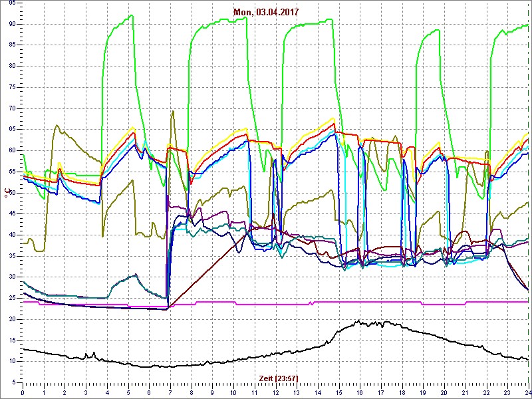This screenshot has width=532, height=399.
Task: Click hour 3 on the time axis
Action: (86, 393)
